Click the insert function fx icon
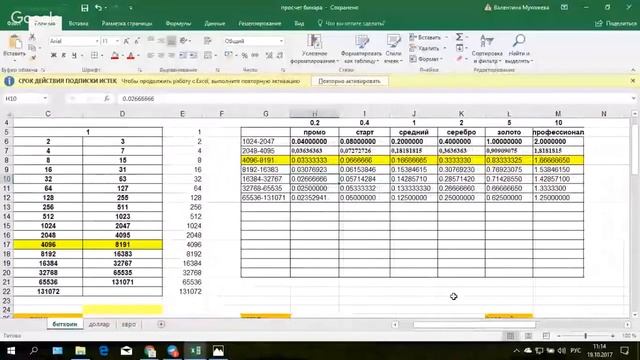The width and height of the screenshot is (640, 360). (x=107, y=99)
